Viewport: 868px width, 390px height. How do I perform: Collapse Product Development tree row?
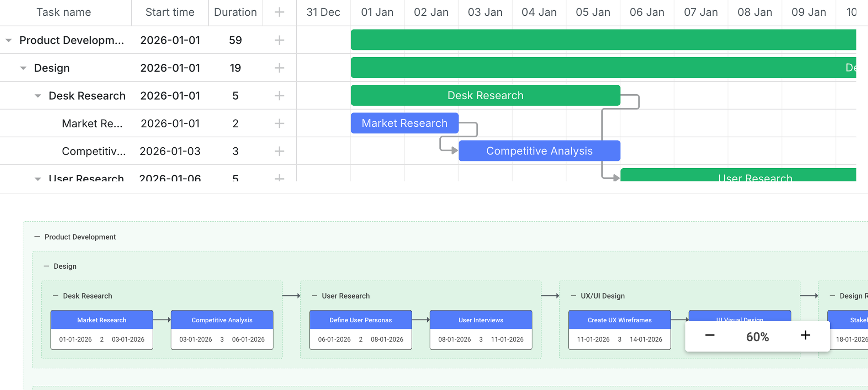pyautogui.click(x=9, y=40)
